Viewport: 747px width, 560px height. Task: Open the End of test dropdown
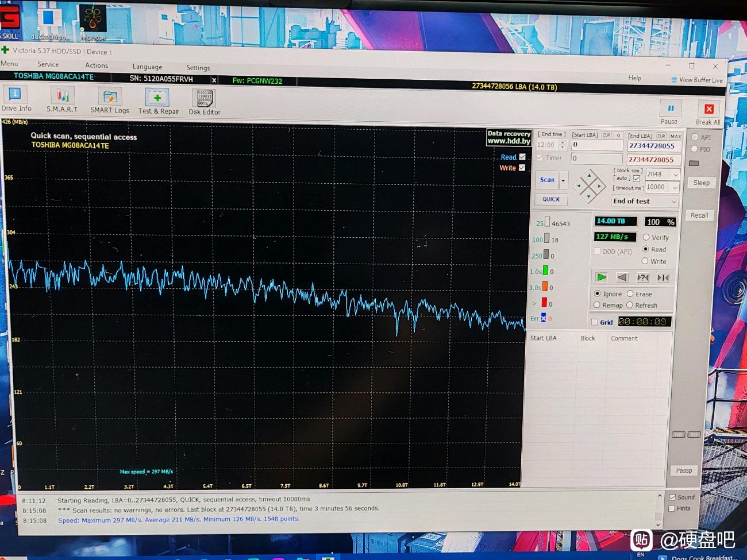[645, 201]
